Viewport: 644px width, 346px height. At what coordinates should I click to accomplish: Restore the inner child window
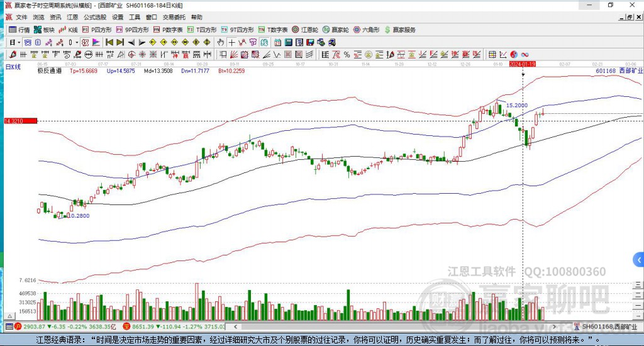[630, 17]
